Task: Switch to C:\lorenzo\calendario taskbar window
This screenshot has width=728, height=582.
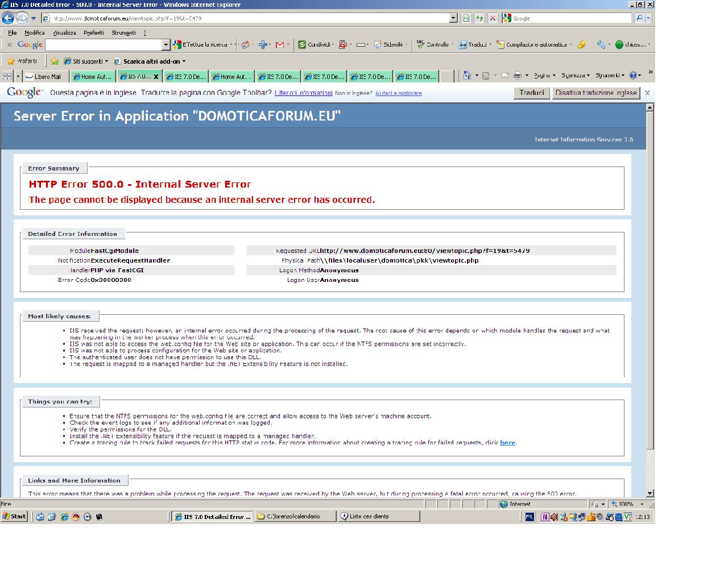Action: point(295,516)
